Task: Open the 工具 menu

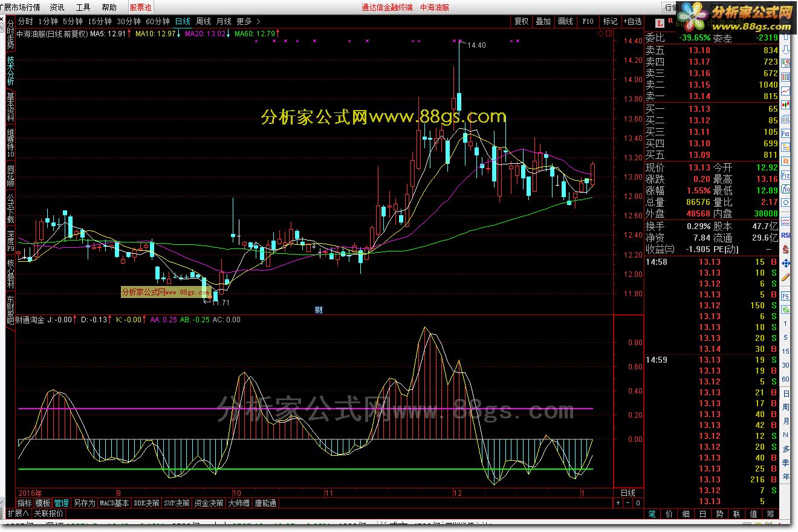Action: click(83, 7)
